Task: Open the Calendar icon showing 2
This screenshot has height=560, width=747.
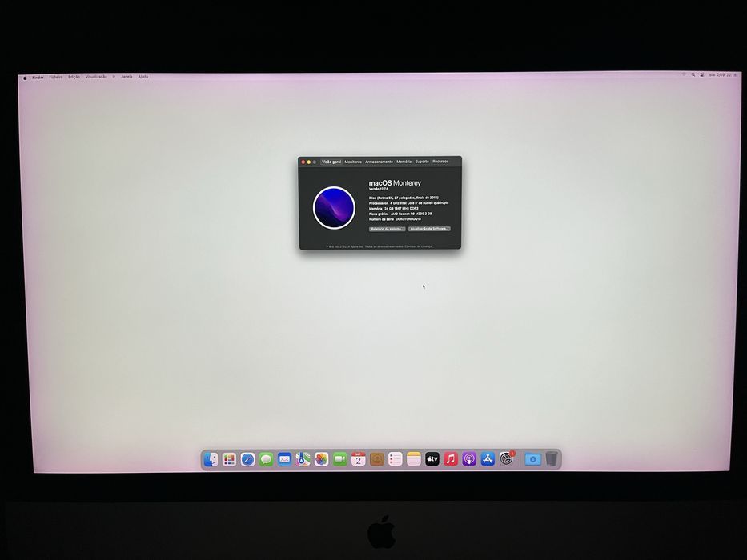Action: (358, 459)
